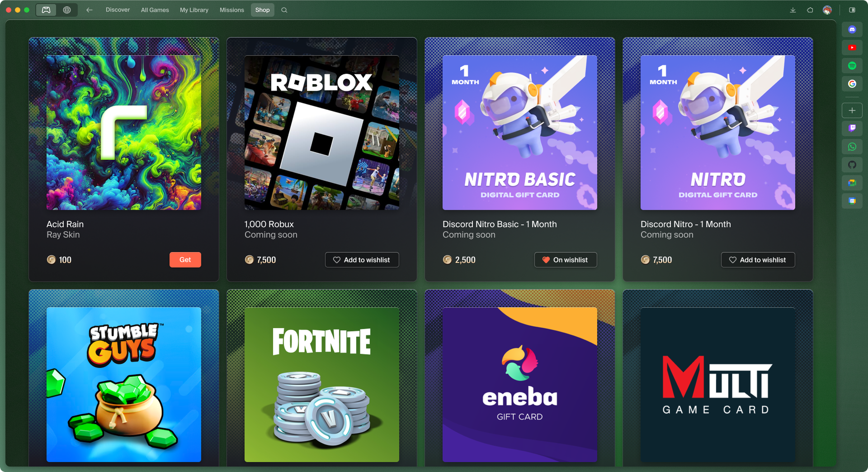Toggle the sidebar panel icon

pos(852,10)
